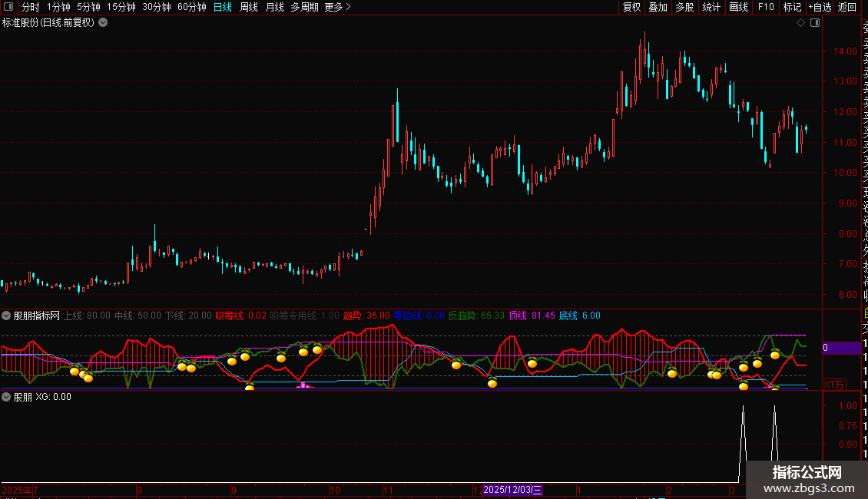Switch to 分时 intraday view

[x=31, y=7]
